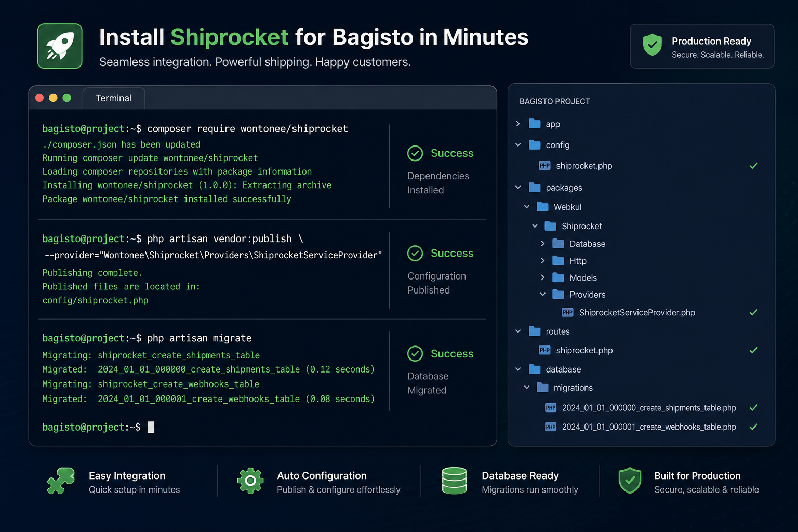Screen dimensions: 798x532
Task: Select the Terminal tab
Action: tap(113, 98)
